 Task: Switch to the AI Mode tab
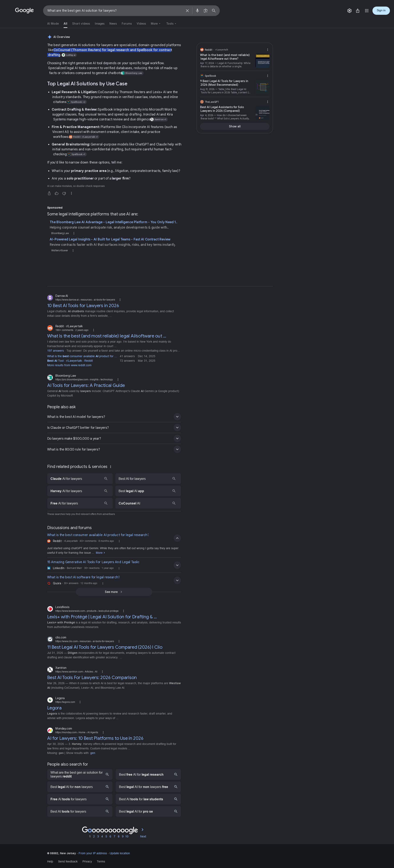(x=53, y=24)
